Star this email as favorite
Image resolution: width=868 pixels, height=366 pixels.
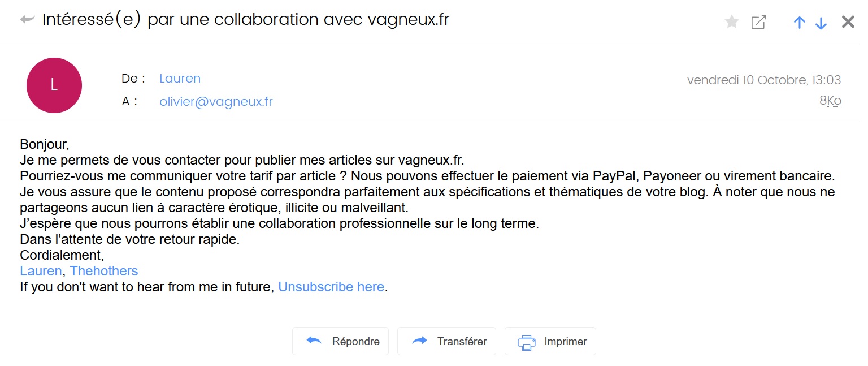coord(732,22)
